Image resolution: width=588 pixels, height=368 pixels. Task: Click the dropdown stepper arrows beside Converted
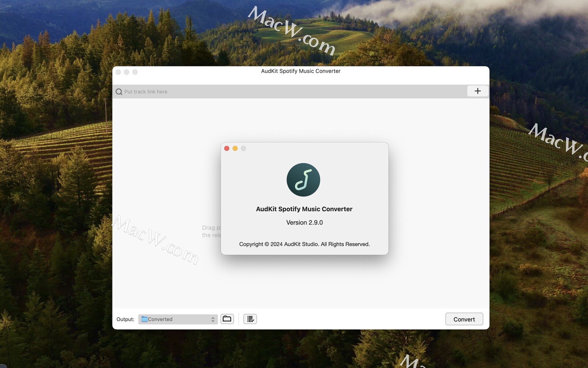[213, 319]
